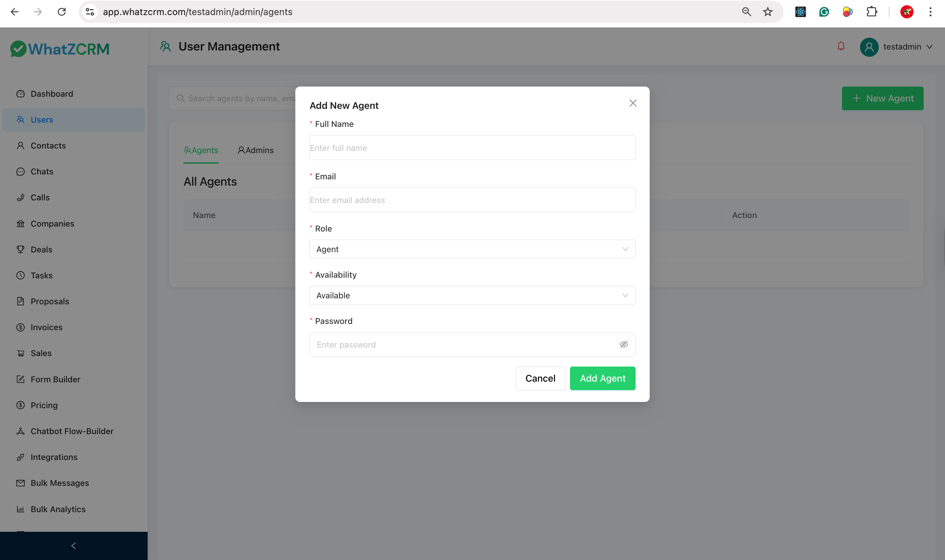The height and width of the screenshot is (560, 945).
Task: Cancel the Add New Agent dialog
Action: point(540,378)
